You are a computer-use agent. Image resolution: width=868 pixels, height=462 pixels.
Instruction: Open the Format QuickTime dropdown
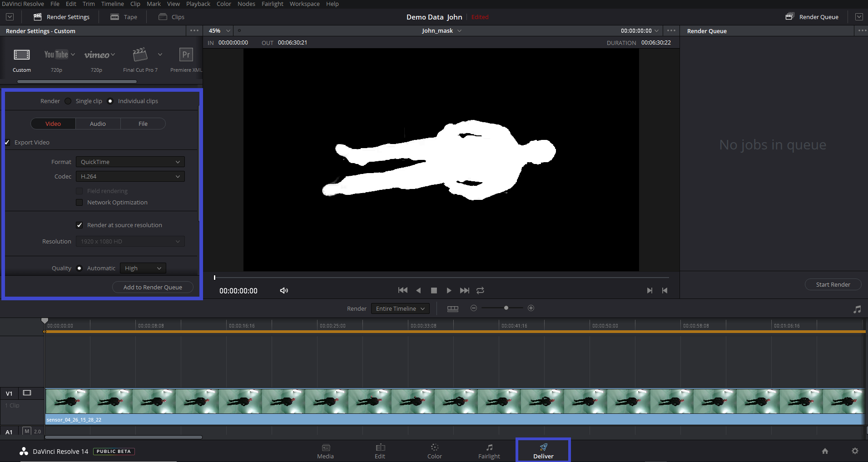click(x=130, y=162)
